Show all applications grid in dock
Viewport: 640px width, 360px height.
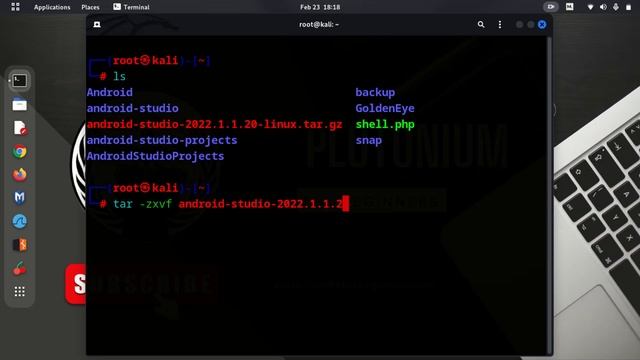(x=19, y=291)
